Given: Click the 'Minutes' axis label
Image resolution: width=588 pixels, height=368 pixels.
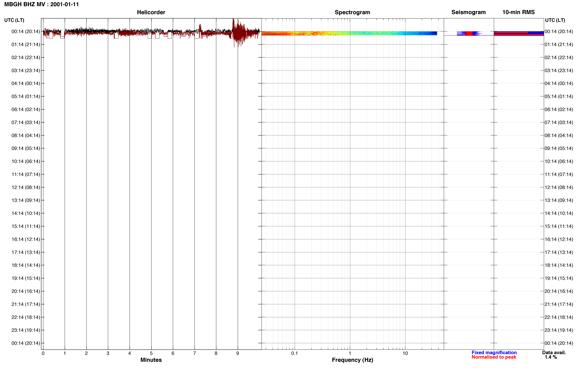Looking at the screenshot, I should pyautogui.click(x=151, y=360).
